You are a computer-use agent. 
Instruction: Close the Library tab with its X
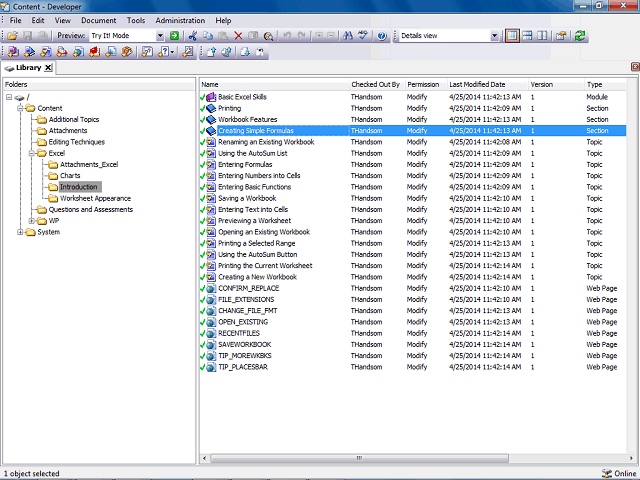pos(48,68)
